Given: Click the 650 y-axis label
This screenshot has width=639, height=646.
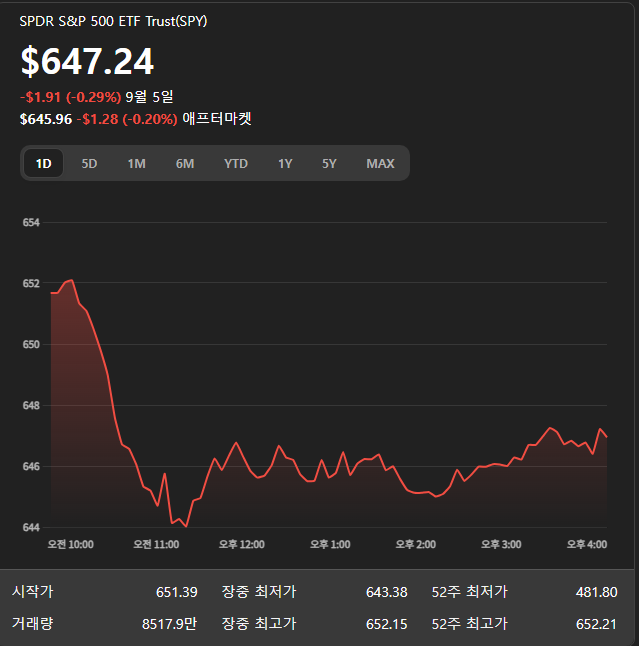Looking at the screenshot, I should tap(31, 344).
